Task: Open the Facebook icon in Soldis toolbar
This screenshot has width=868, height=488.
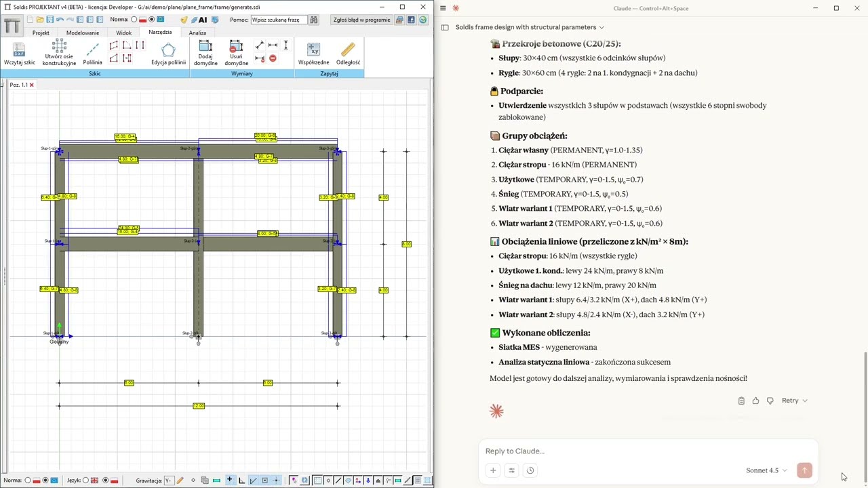Action: point(411,20)
